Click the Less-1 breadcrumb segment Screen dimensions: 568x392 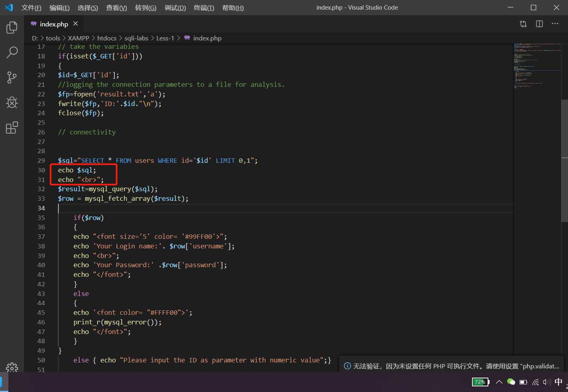[x=165, y=38]
